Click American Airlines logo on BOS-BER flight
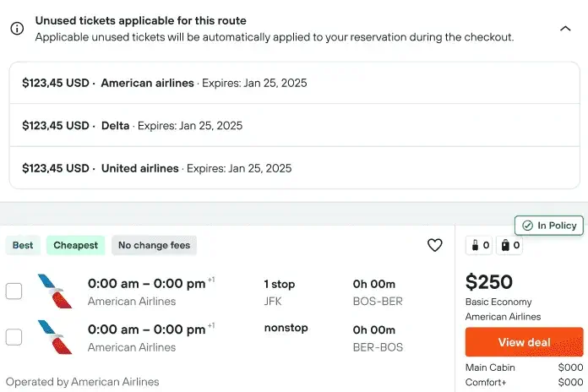The width and height of the screenshot is (588, 392). (x=55, y=291)
